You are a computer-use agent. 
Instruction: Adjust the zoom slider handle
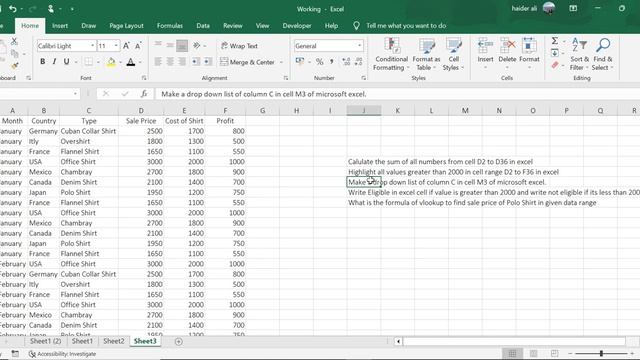pos(601,353)
